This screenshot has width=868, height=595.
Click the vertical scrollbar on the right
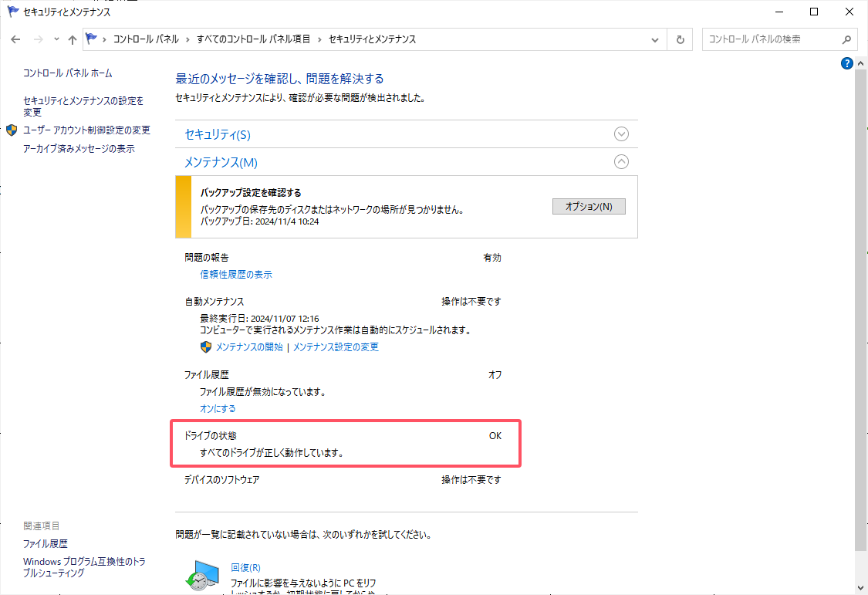861,309
